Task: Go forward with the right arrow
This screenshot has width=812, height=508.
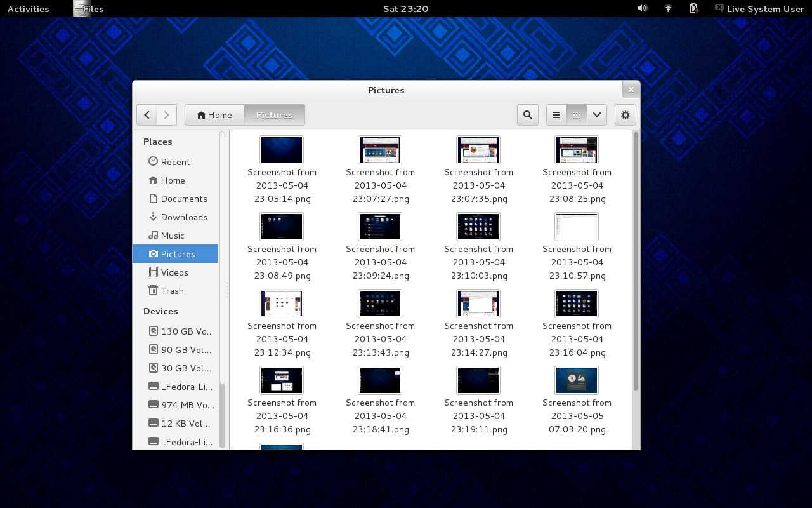Action: tap(167, 115)
